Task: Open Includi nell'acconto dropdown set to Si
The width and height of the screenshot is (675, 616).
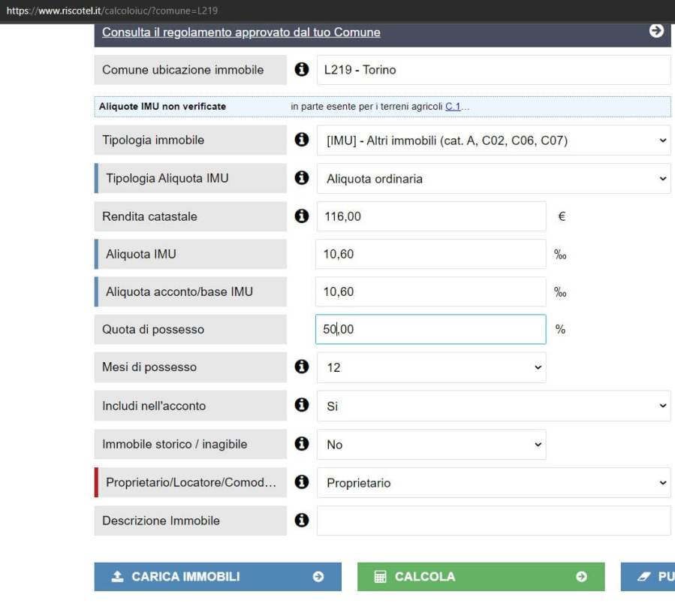Action: 493,406
